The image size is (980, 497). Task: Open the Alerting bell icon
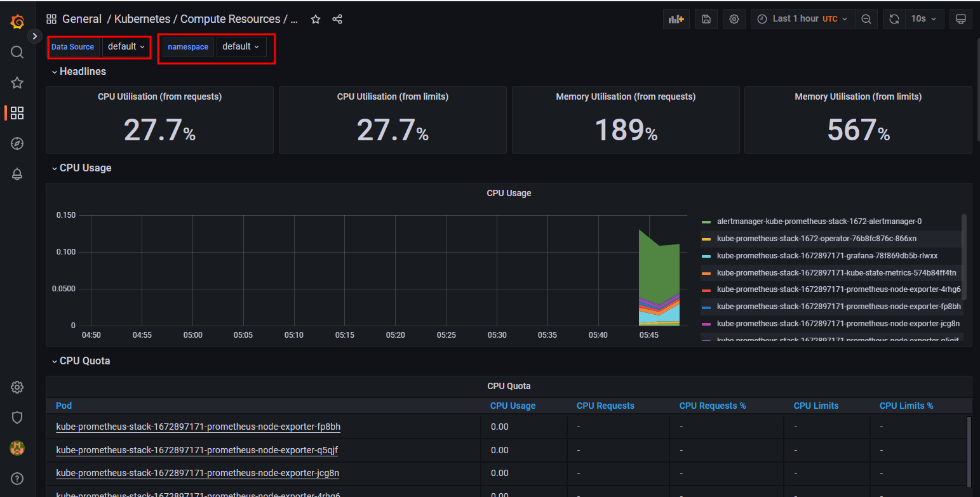pos(17,174)
